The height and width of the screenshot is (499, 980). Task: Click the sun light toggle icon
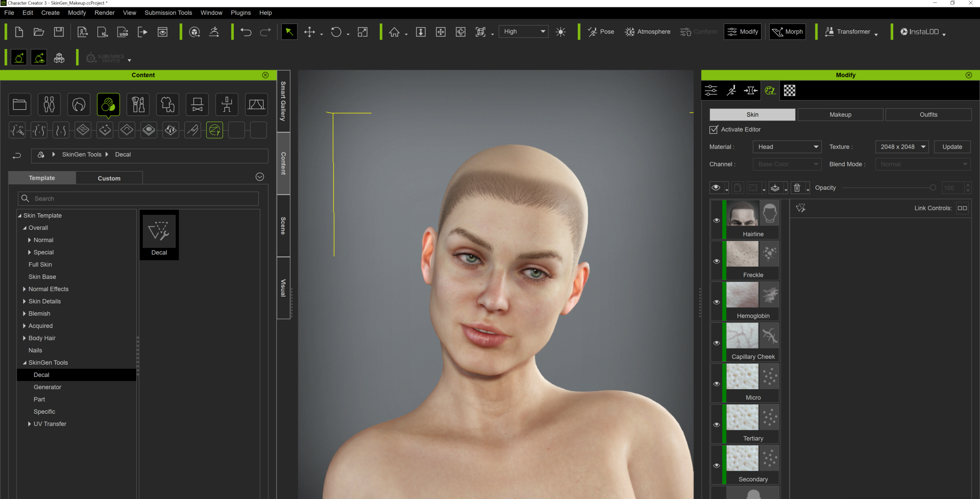[561, 32]
